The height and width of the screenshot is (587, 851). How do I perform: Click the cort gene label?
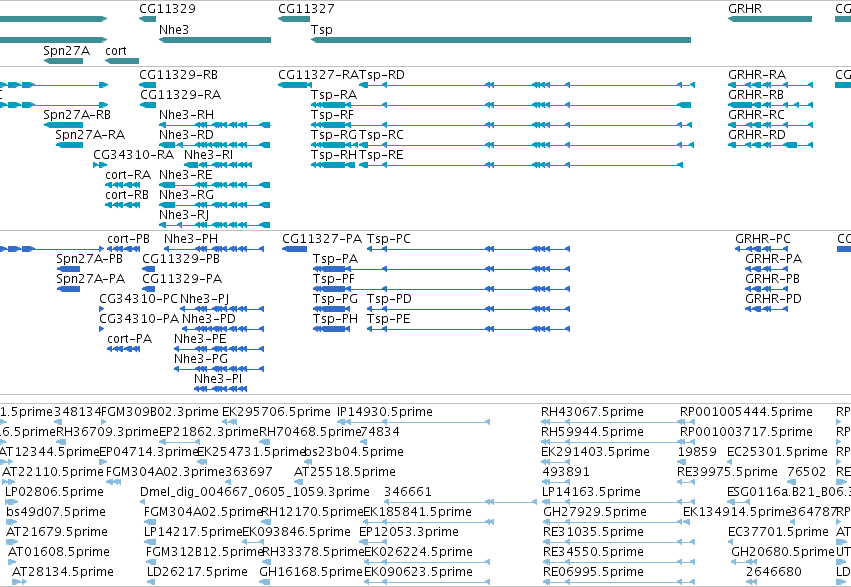(116, 51)
